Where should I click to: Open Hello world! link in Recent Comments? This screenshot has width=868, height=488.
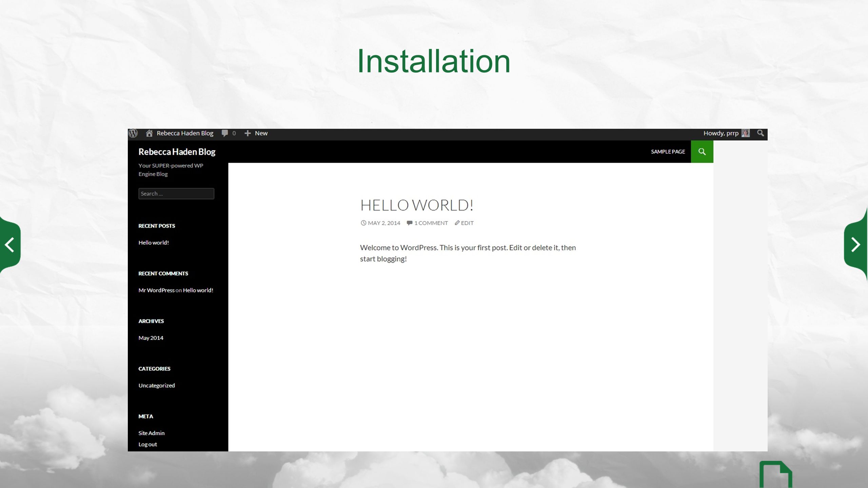tap(198, 290)
